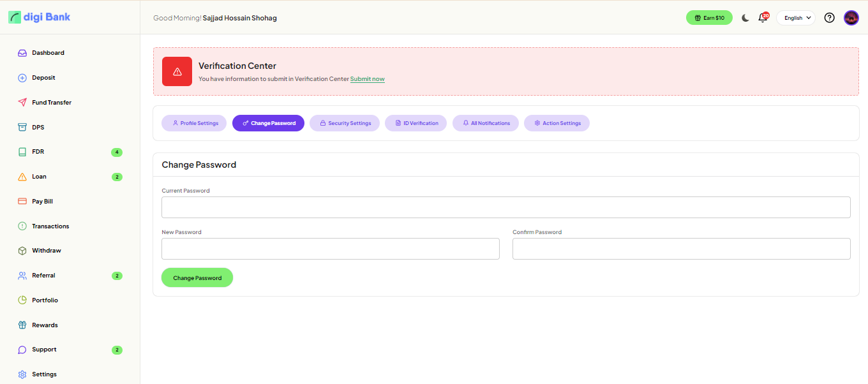Click the Portfolio pie chart icon
Screen dimensions: 868x384
click(x=22, y=300)
